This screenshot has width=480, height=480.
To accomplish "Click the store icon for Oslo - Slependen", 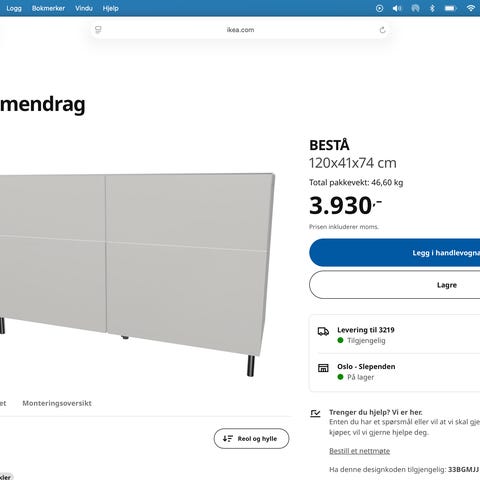I will point(323,368).
